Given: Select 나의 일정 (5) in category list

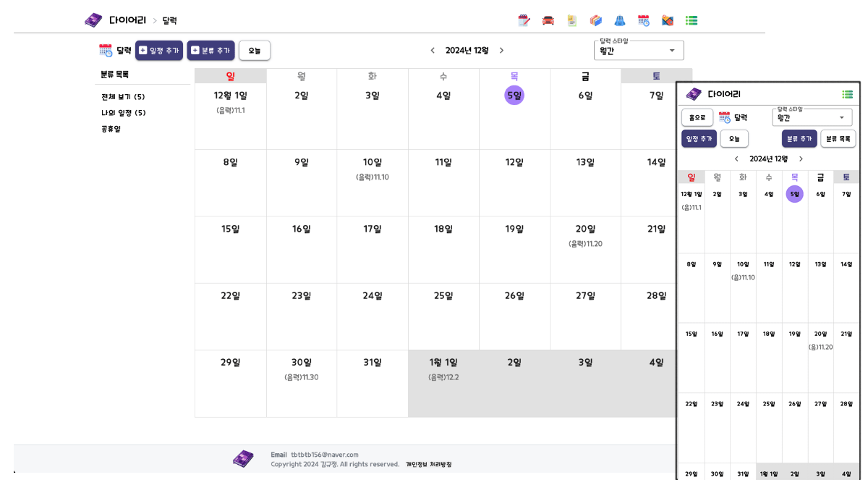Looking at the screenshot, I should pyautogui.click(x=124, y=113).
